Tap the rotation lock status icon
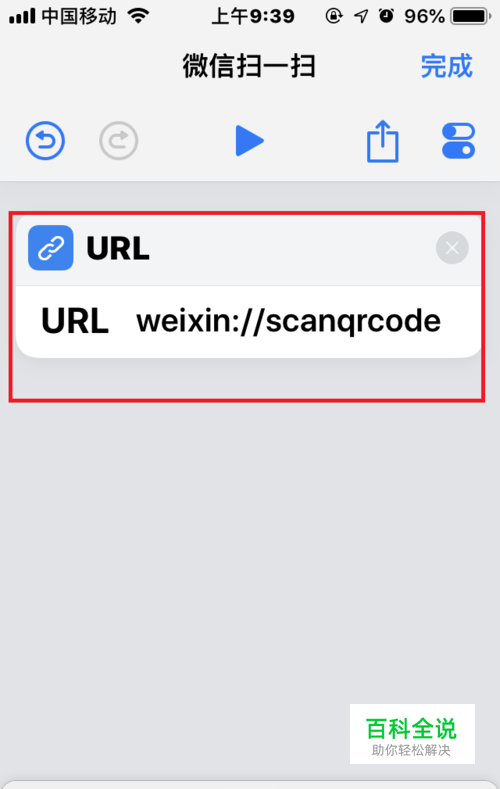The image size is (500, 789). coord(334,16)
